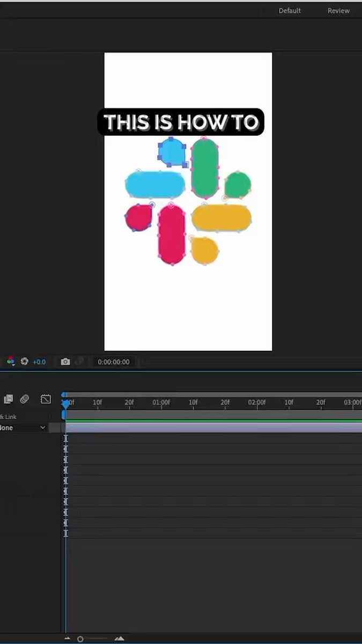
Task: Select the light blue circle shape with handles
Action: [x=172, y=152]
